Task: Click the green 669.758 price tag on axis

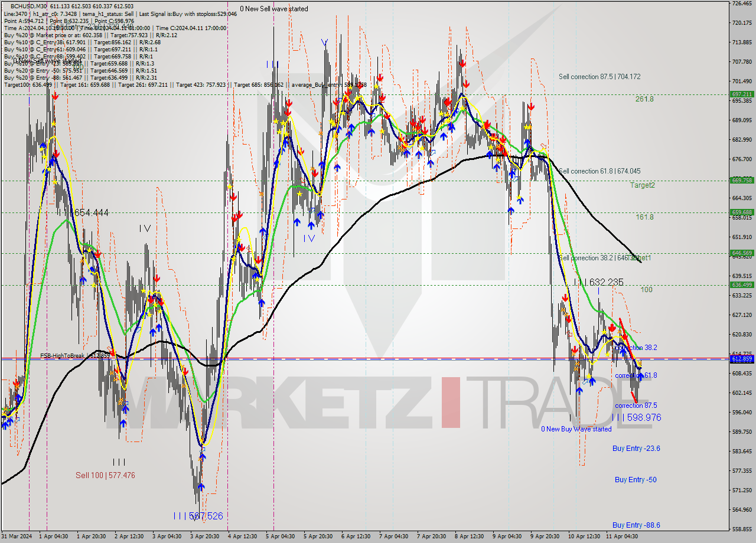Action: pos(742,181)
